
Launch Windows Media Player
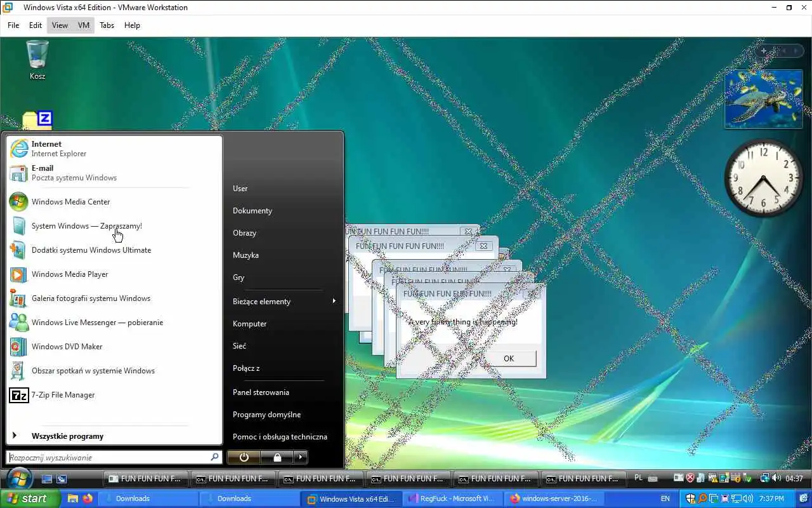click(x=114, y=274)
